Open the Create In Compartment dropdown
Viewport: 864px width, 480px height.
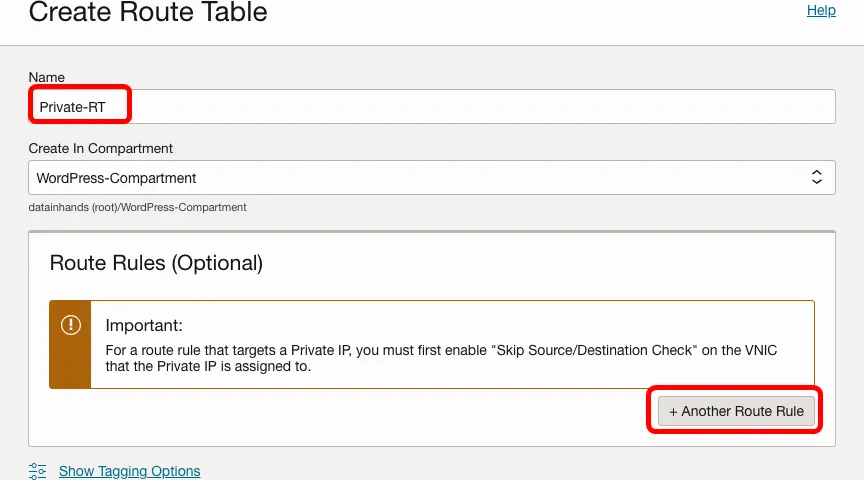[430, 178]
